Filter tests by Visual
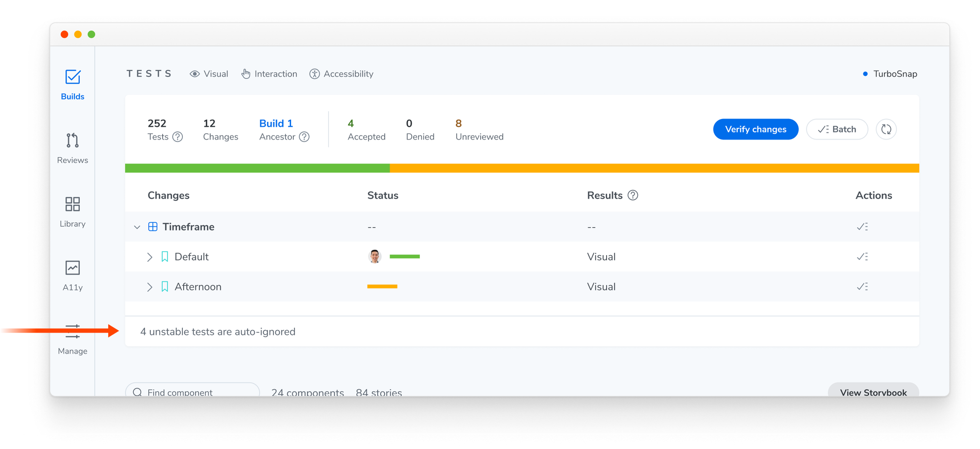 tap(209, 74)
